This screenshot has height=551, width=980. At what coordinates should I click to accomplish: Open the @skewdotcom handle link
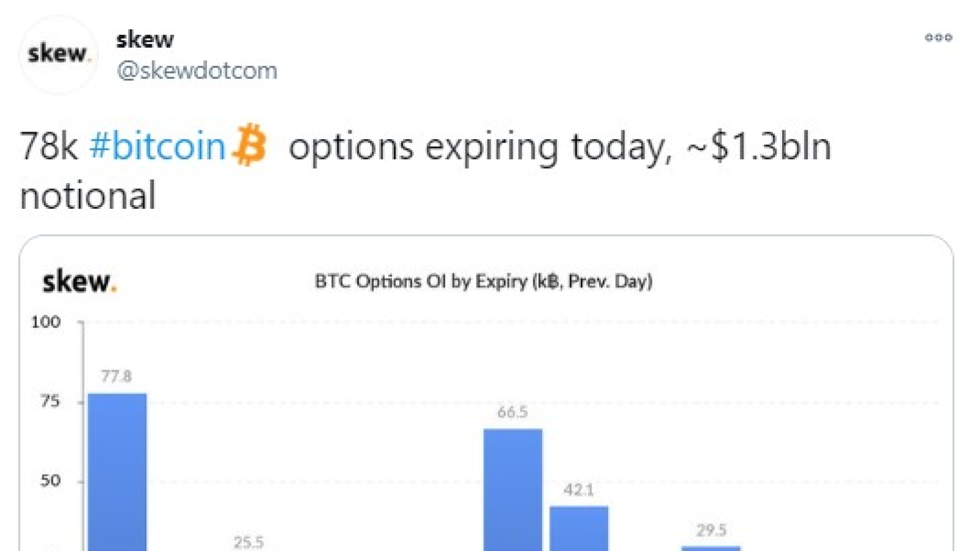[x=197, y=70]
